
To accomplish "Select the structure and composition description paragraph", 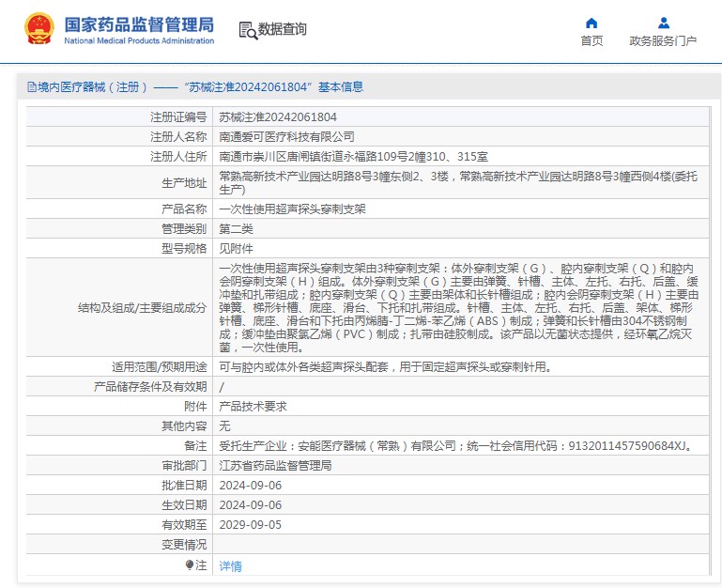I will 458,308.
